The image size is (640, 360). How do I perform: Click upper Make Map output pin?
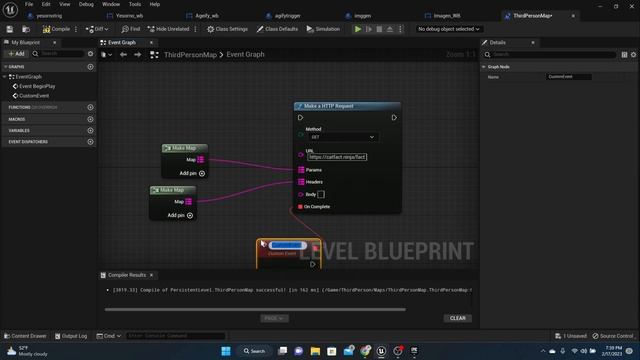tap(200, 160)
